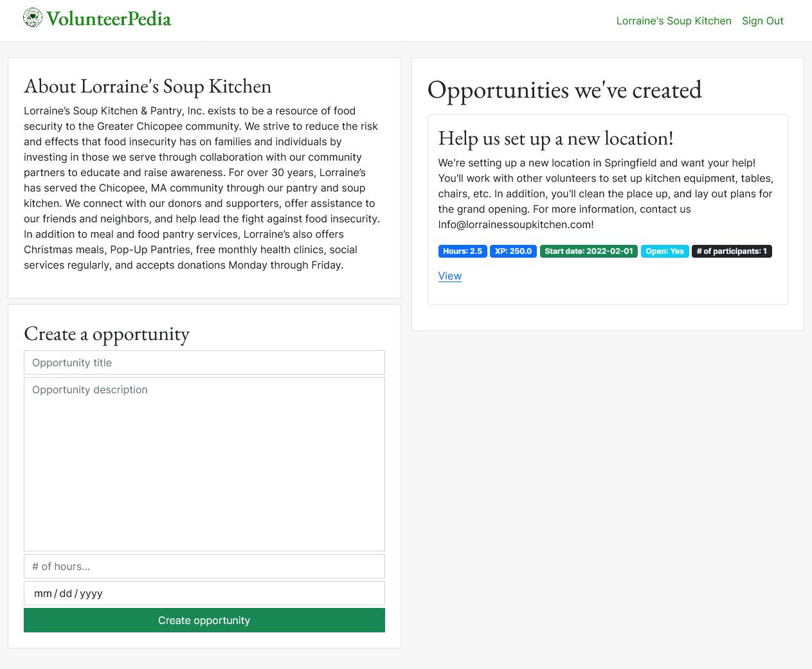Image resolution: width=812 pixels, height=669 pixels.
Task: Click the 'About Lorraine's Soup Kitchen' heading
Action: (x=148, y=86)
